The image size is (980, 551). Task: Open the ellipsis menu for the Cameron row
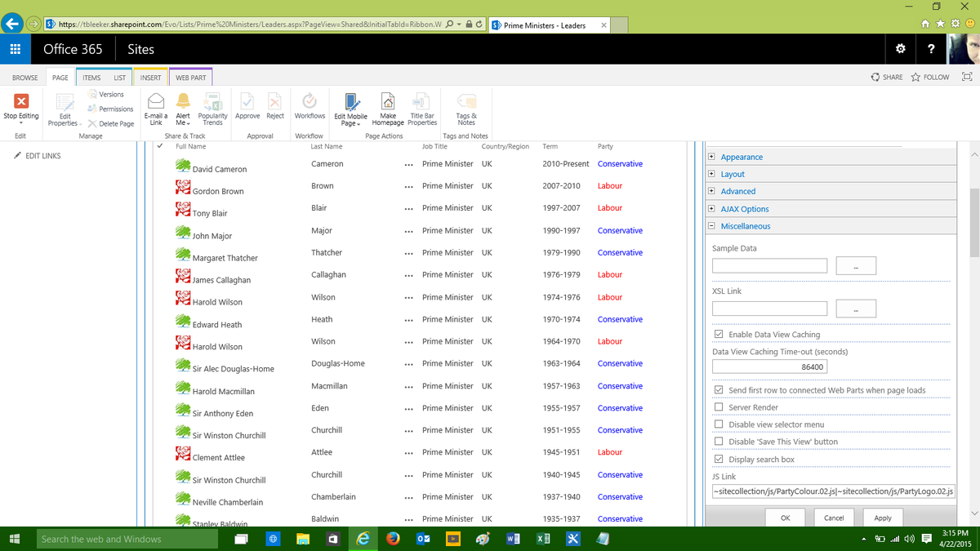point(408,164)
